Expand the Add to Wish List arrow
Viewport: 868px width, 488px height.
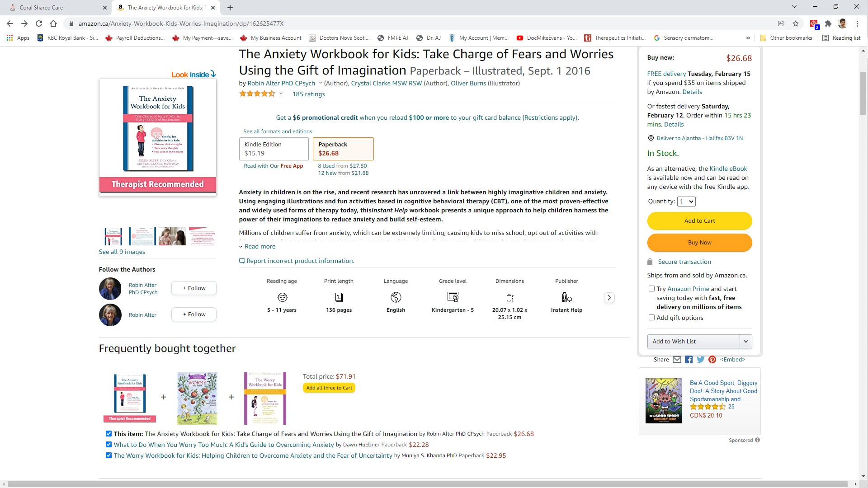coord(745,342)
